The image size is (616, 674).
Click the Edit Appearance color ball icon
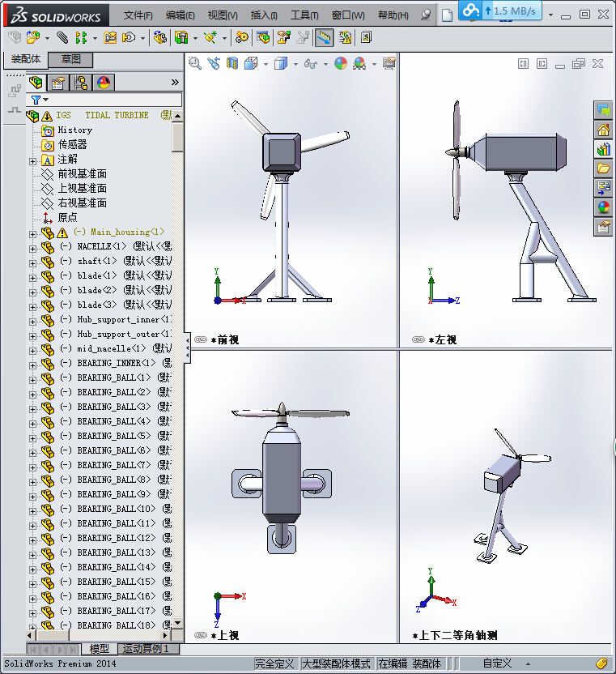click(x=341, y=63)
